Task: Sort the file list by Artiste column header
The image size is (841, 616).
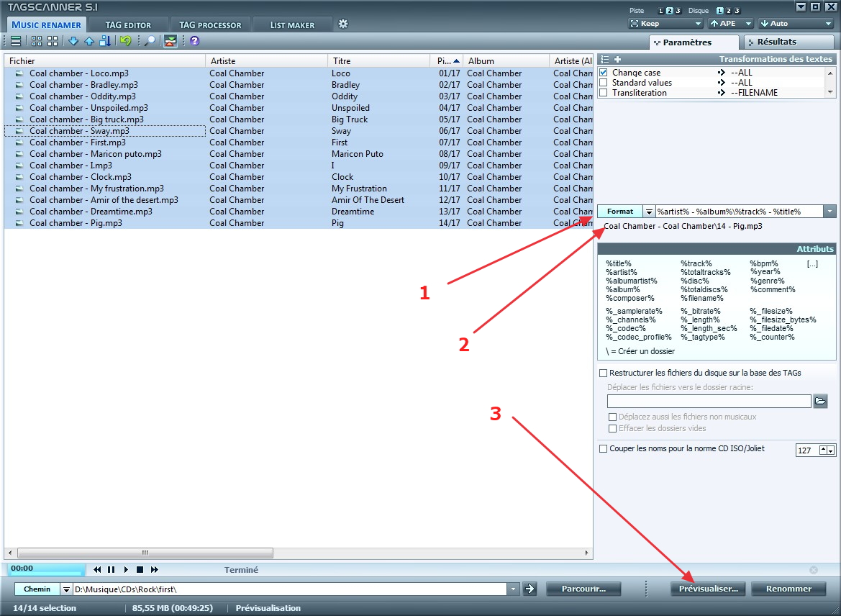Action: click(x=267, y=61)
